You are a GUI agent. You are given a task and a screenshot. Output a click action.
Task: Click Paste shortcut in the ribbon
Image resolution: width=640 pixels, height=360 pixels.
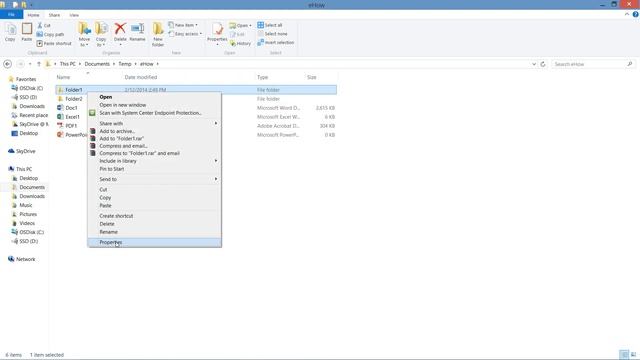[54, 43]
